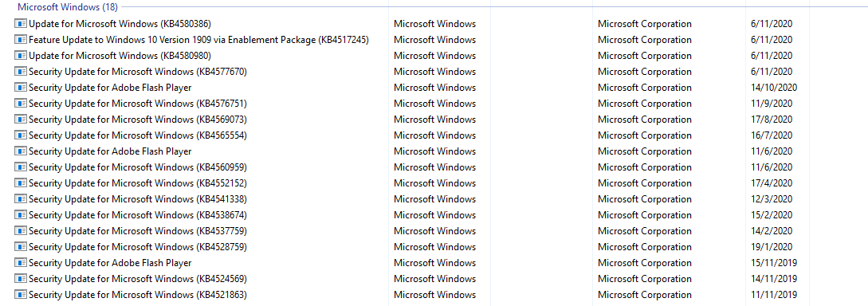Select 'Feature Update to Windows 10 Version 1909' name
The height and width of the screenshot is (306, 868).
coord(198,40)
